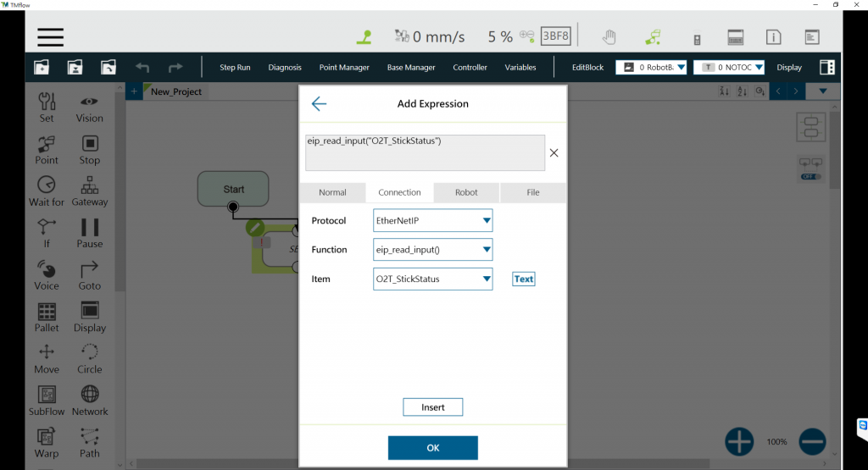Clear the expression with the X icon

[554, 153]
